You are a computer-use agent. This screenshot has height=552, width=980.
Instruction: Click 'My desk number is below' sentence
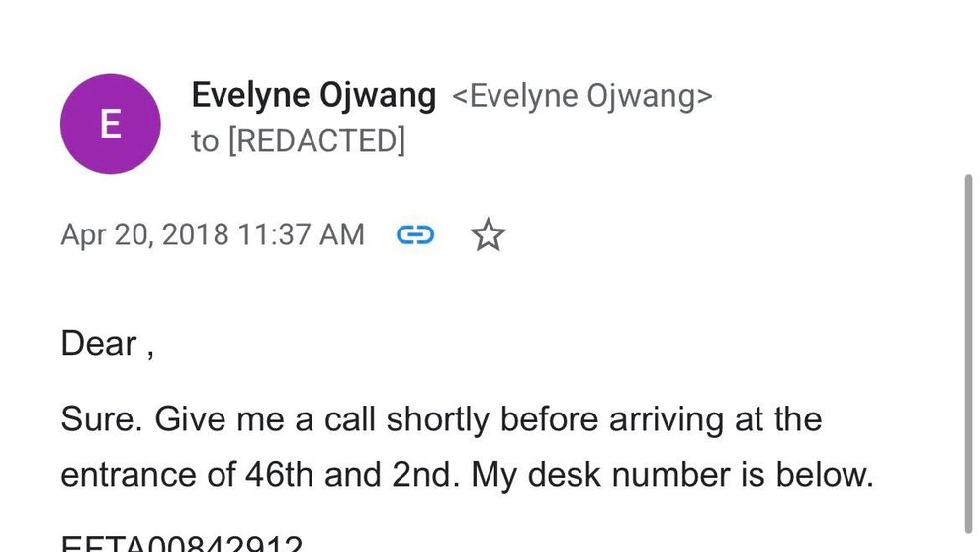(x=672, y=476)
